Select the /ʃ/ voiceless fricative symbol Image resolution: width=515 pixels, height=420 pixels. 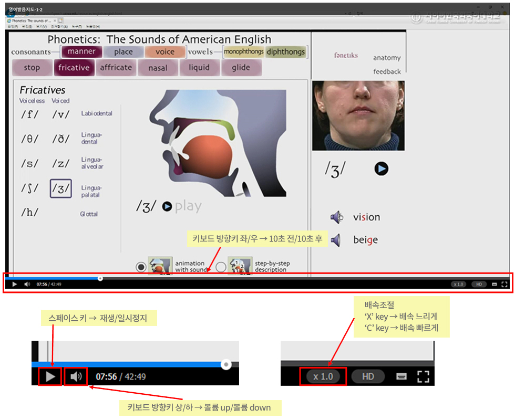tap(29, 188)
